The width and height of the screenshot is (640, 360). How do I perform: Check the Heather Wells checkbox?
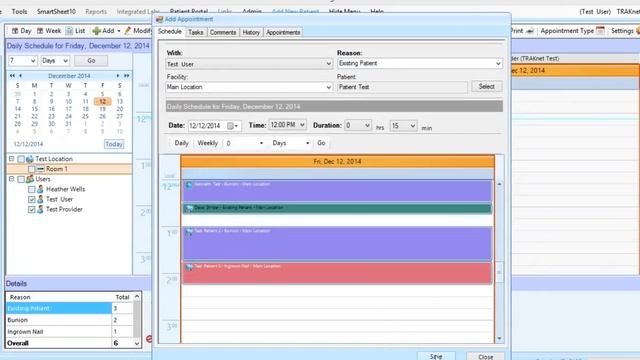click(x=31, y=189)
